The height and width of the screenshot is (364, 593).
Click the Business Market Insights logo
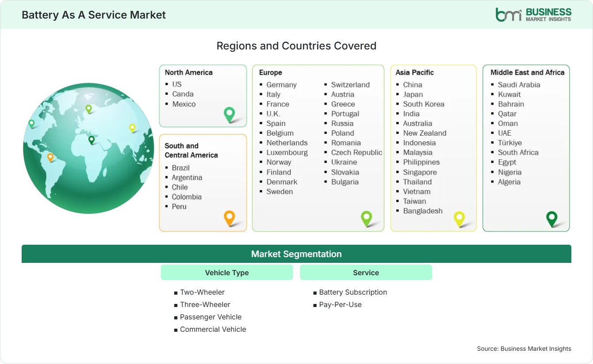[533, 14]
